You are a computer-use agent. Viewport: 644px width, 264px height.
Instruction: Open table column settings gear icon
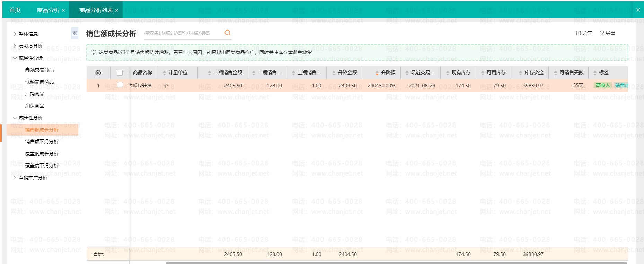coord(98,73)
